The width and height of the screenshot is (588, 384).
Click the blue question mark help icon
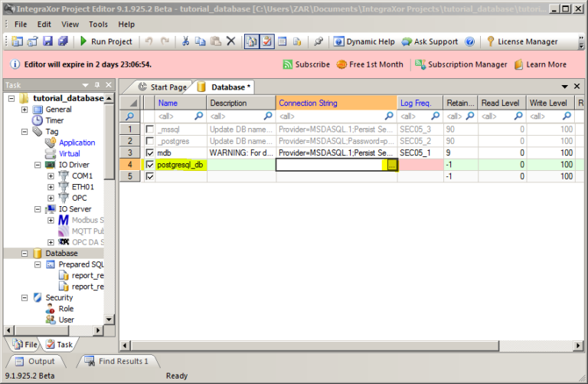[x=469, y=41]
